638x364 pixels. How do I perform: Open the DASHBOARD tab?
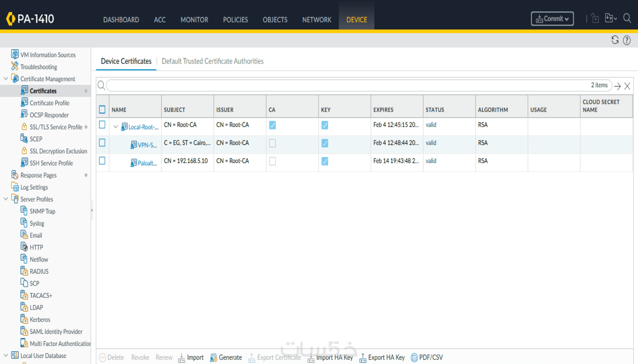click(x=121, y=20)
